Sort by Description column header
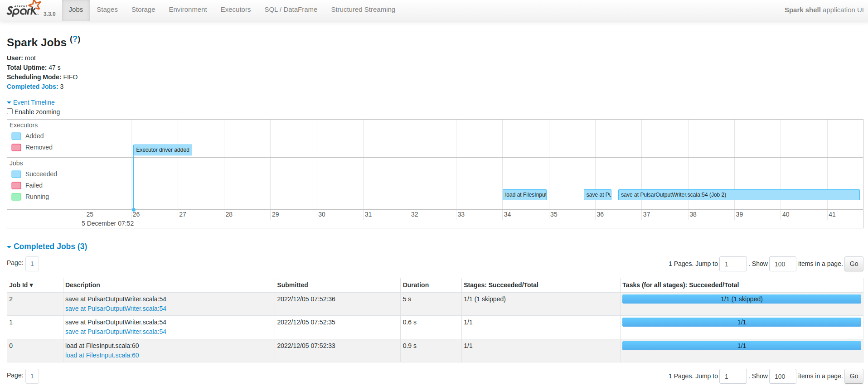This screenshot has height=386, width=868. pos(82,285)
